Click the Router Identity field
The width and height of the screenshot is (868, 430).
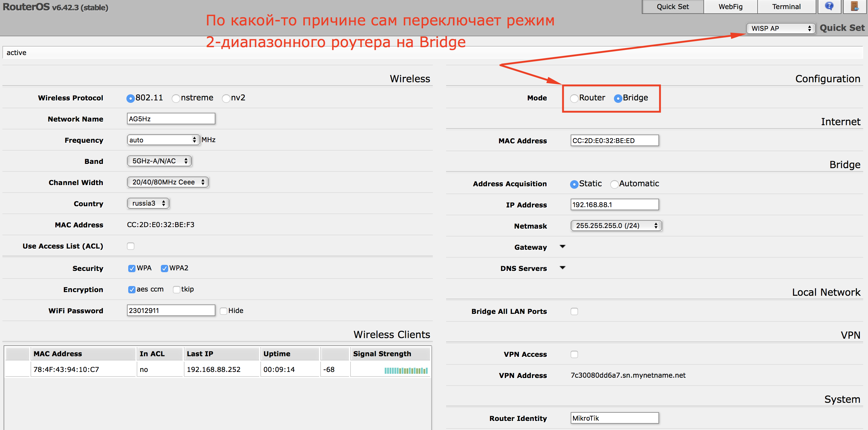tap(615, 418)
